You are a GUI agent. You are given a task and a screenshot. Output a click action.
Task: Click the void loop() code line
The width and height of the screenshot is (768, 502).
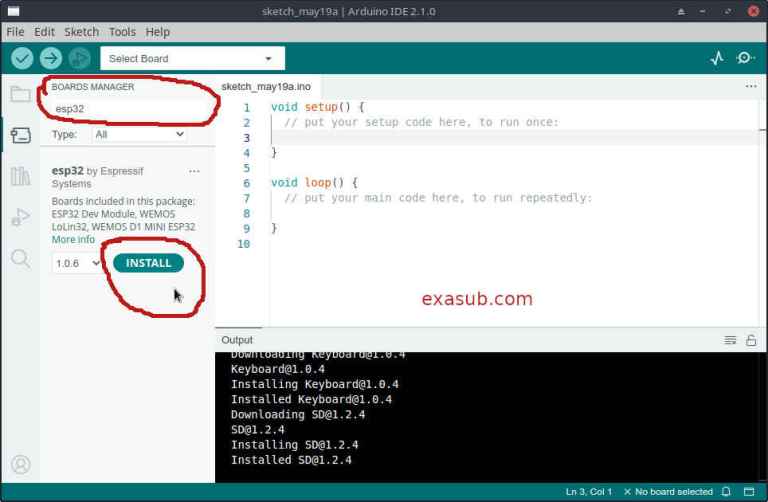tap(314, 183)
